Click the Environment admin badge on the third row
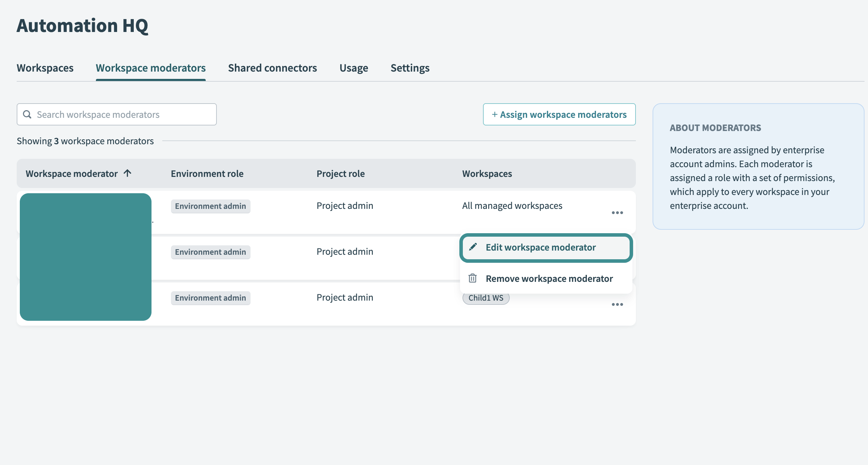The width and height of the screenshot is (868, 465). point(210,297)
